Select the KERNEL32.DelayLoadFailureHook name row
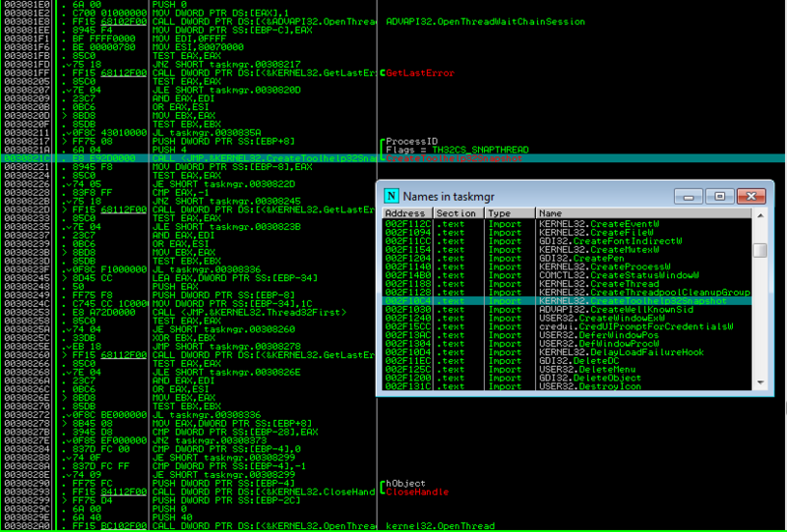Image resolution: width=787 pixels, height=532 pixels. 567,352
